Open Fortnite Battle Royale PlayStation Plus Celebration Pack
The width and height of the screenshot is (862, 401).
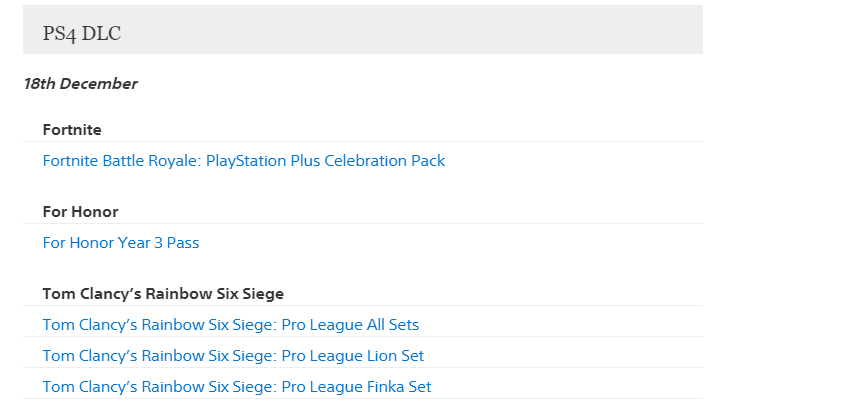pyautogui.click(x=243, y=161)
